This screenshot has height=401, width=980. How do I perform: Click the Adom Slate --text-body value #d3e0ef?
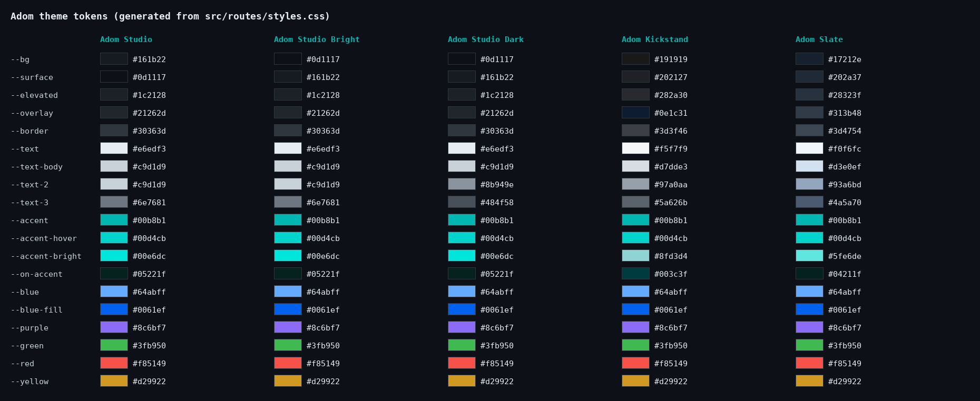(845, 167)
